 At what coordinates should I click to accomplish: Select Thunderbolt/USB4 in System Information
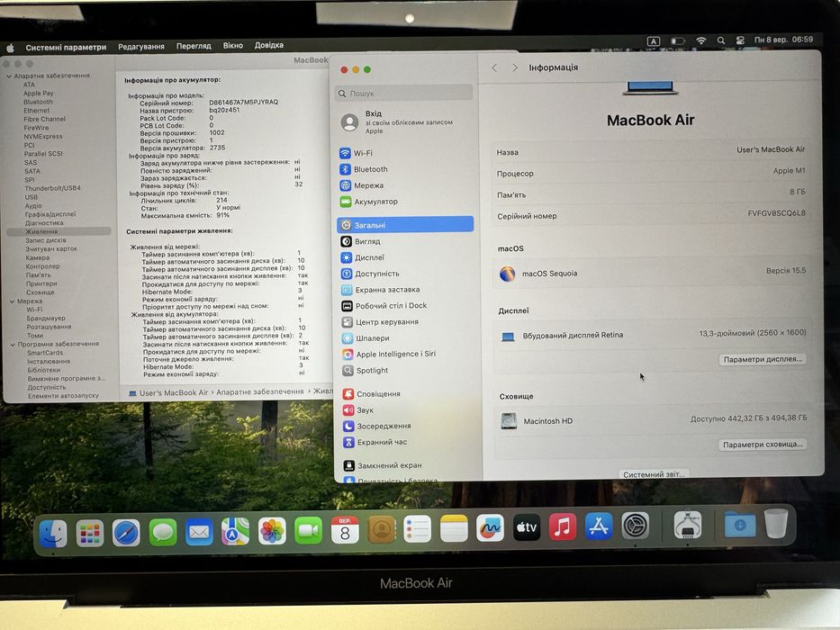tap(52, 188)
